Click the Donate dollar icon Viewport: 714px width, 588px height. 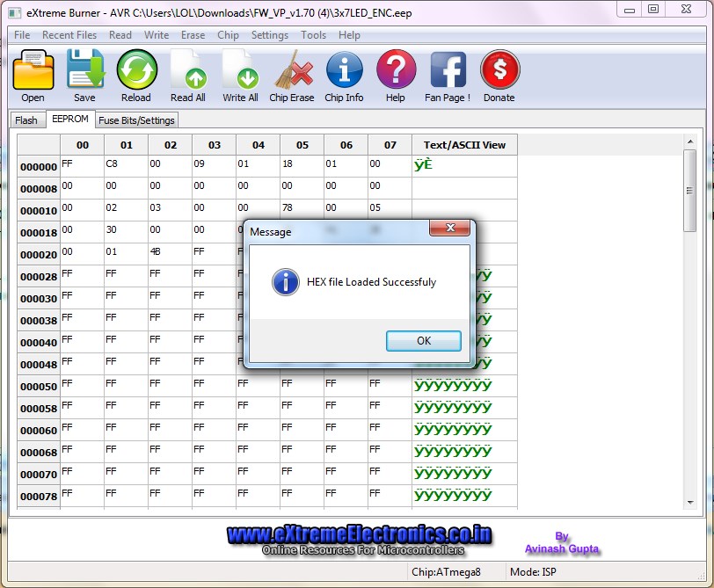[499, 70]
